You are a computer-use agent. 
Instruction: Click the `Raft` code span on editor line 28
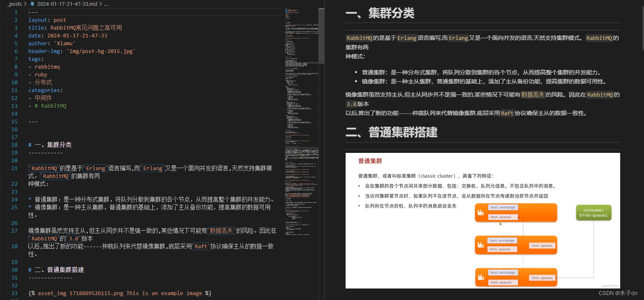[201, 246]
